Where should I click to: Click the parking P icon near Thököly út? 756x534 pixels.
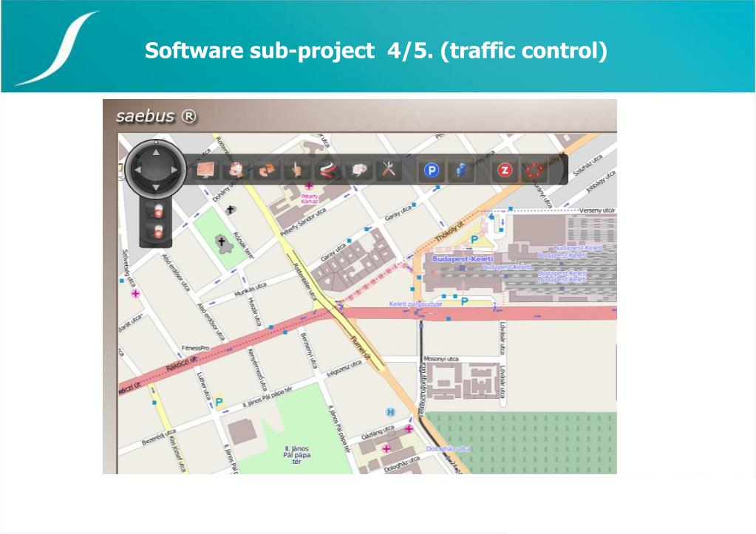[x=474, y=239]
